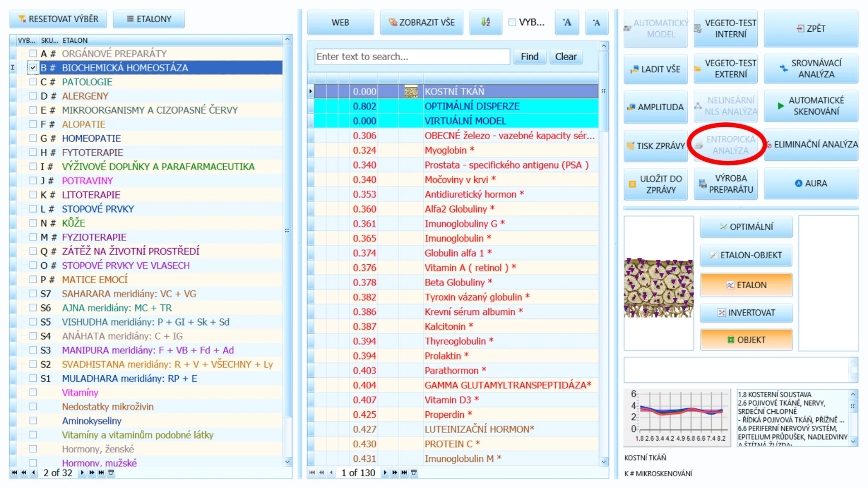Click the Find button
Image resolution: width=868 pixels, height=488 pixels.
(x=529, y=57)
